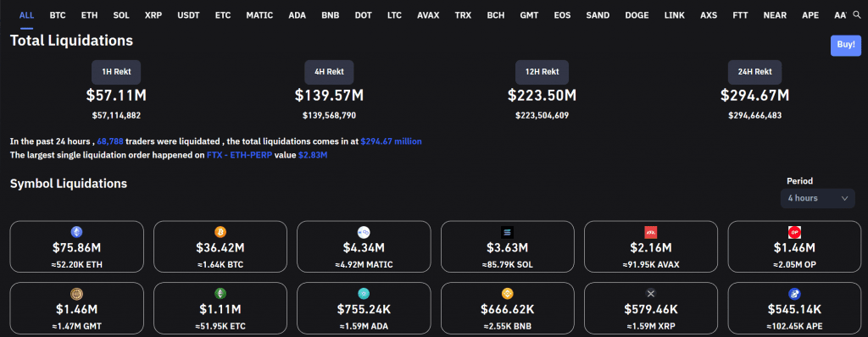Switch to the LTC tab
868x337 pixels.
tap(395, 15)
